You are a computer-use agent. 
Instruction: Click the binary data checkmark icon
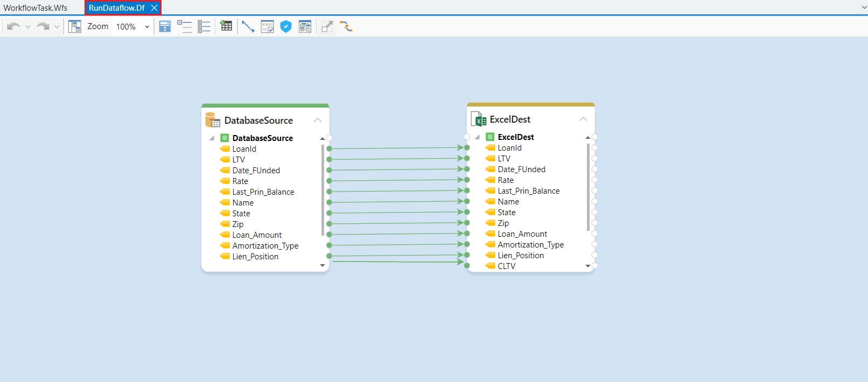coord(267,26)
